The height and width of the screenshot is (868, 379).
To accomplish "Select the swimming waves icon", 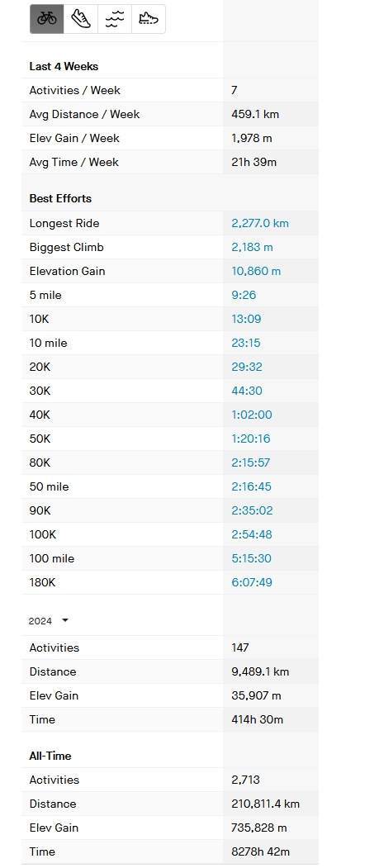I will [115, 19].
